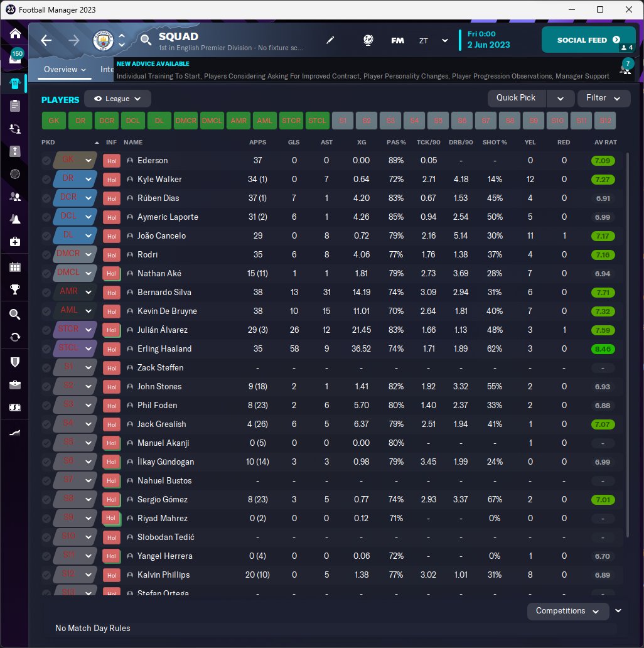Open Kevin De Bruyne's player profile
The height and width of the screenshot is (648, 644).
pos(167,311)
